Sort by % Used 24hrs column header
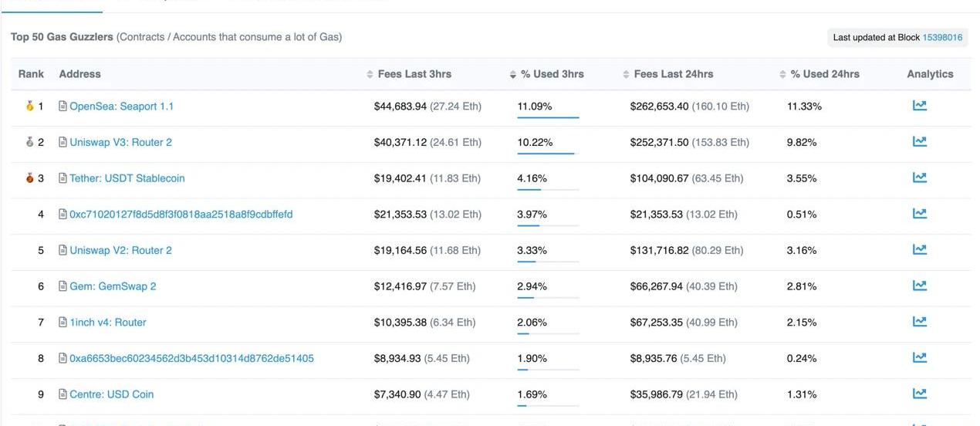 (x=824, y=74)
